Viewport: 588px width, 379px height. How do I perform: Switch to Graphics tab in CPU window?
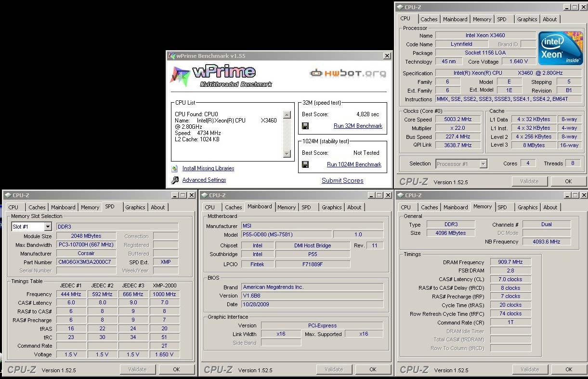pos(527,19)
